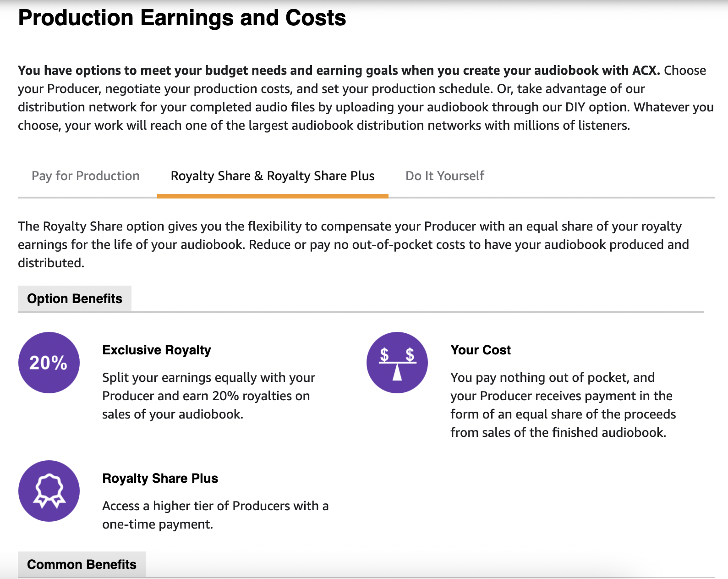Click the Royalty Share Plus heading

(160, 479)
